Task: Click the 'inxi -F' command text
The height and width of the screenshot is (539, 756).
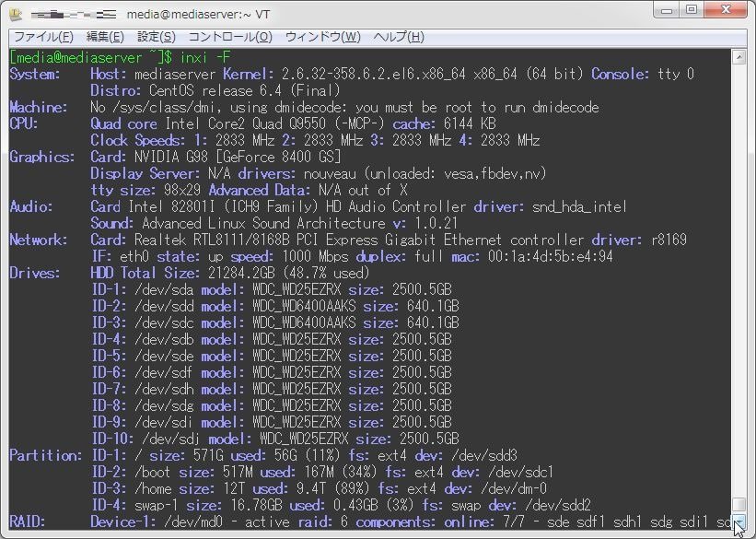Action: (x=205, y=57)
